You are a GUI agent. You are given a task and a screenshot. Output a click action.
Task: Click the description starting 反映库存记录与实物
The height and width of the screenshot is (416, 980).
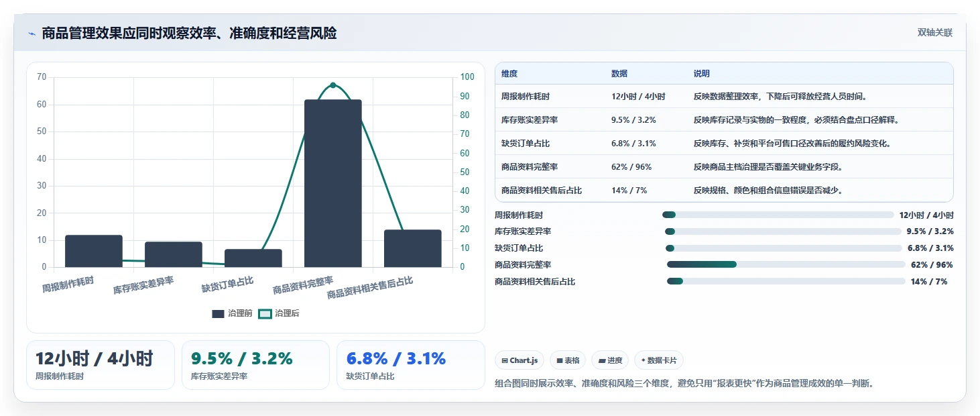click(796, 120)
